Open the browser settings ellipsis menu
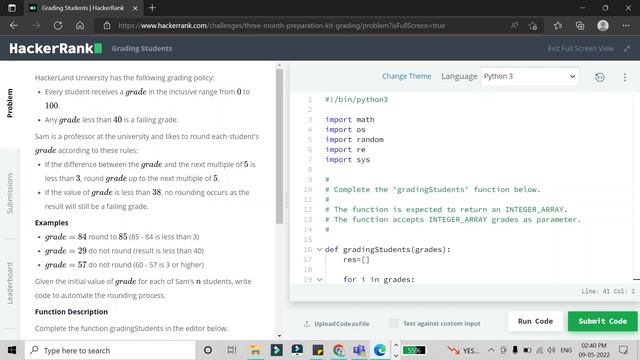The width and height of the screenshot is (640, 360). coord(626,26)
